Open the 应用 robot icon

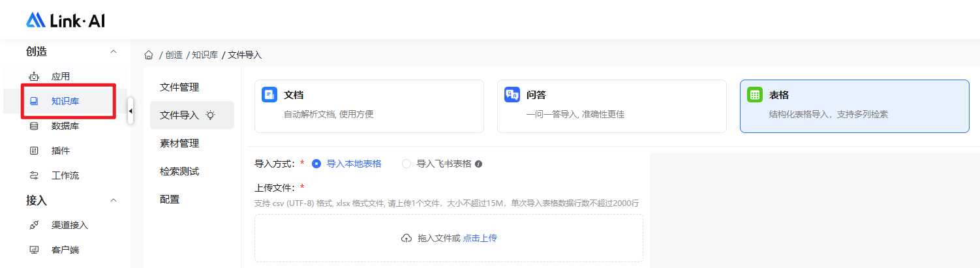tap(35, 76)
